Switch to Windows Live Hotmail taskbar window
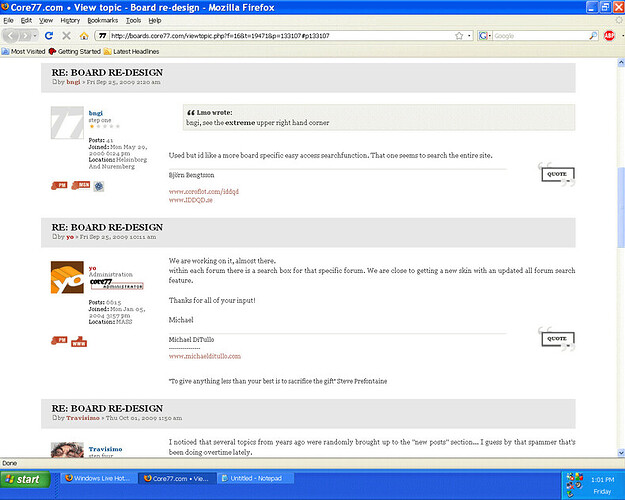 click(x=98, y=478)
